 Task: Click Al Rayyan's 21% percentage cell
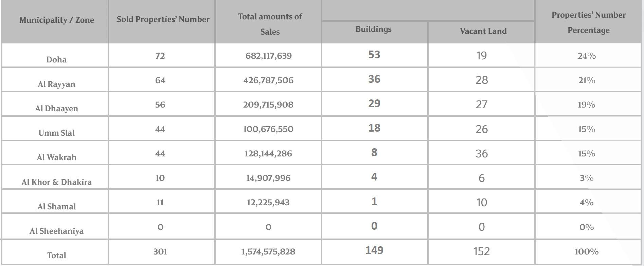587,80
